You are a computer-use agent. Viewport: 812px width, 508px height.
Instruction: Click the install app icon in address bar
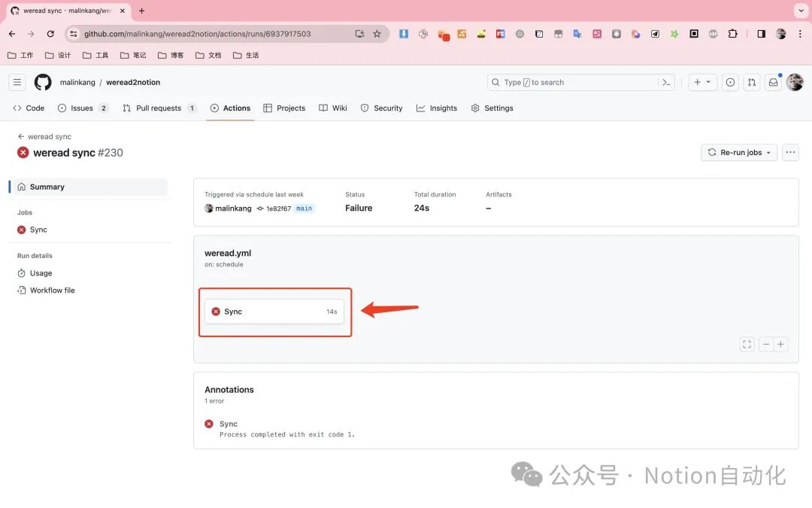[359, 34]
